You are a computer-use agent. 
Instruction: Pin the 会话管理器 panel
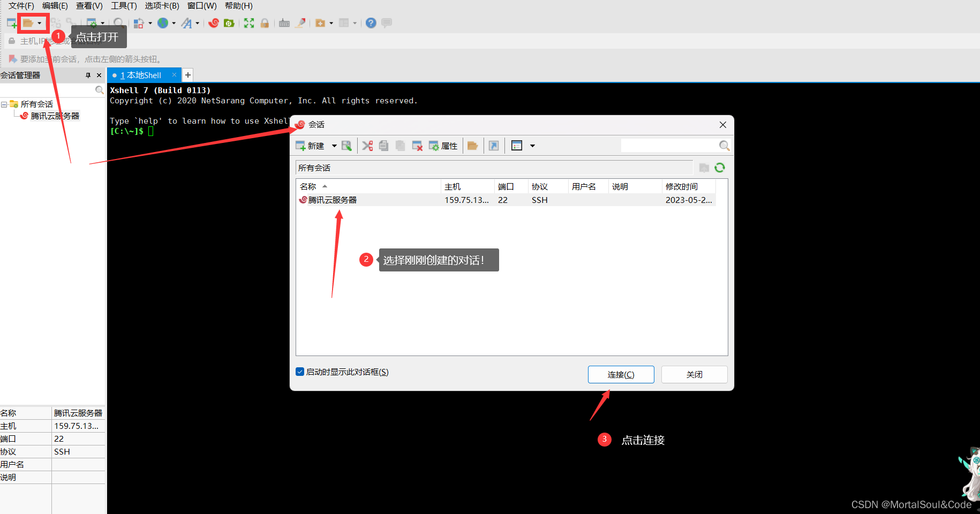point(88,75)
